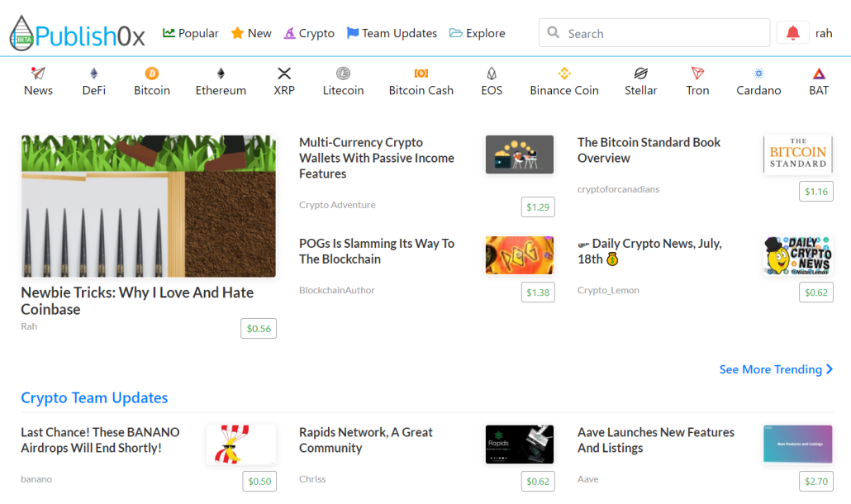Open the Popular chart icon link

169,33
